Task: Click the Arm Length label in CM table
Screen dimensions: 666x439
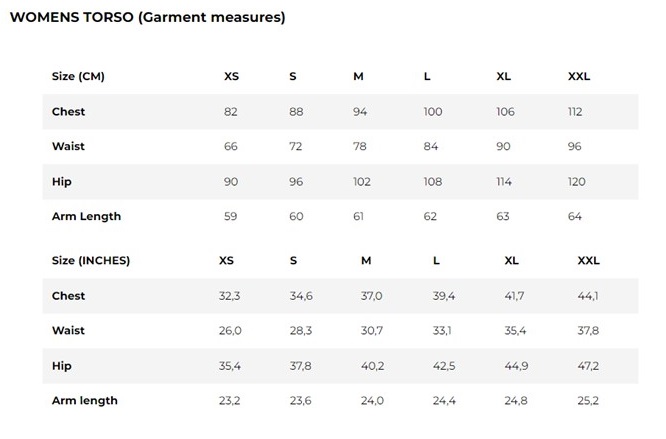Action: [86, 217]
